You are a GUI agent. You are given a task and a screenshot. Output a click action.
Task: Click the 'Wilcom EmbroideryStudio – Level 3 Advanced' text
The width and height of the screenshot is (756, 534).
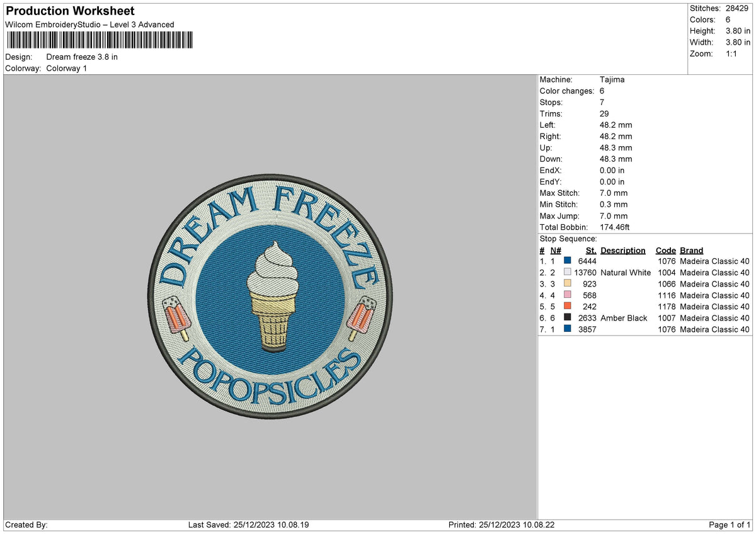pos(89,25)
